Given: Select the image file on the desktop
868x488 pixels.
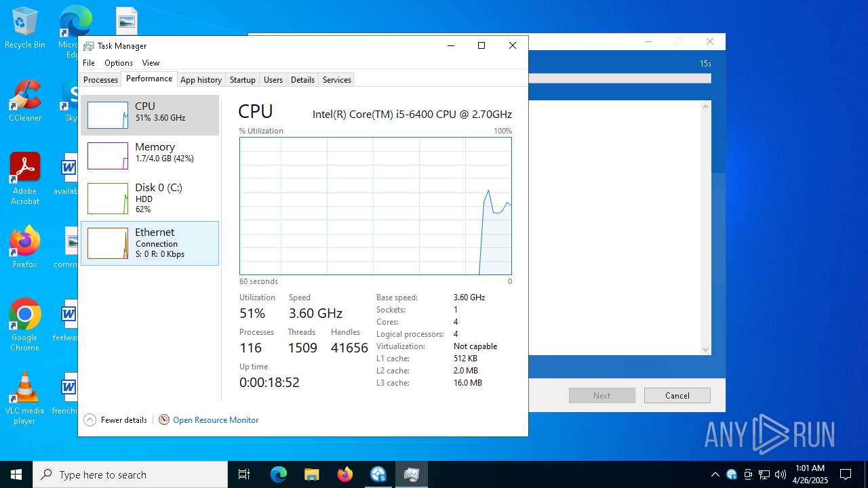Looking at the screenshot, I should 126,20.
